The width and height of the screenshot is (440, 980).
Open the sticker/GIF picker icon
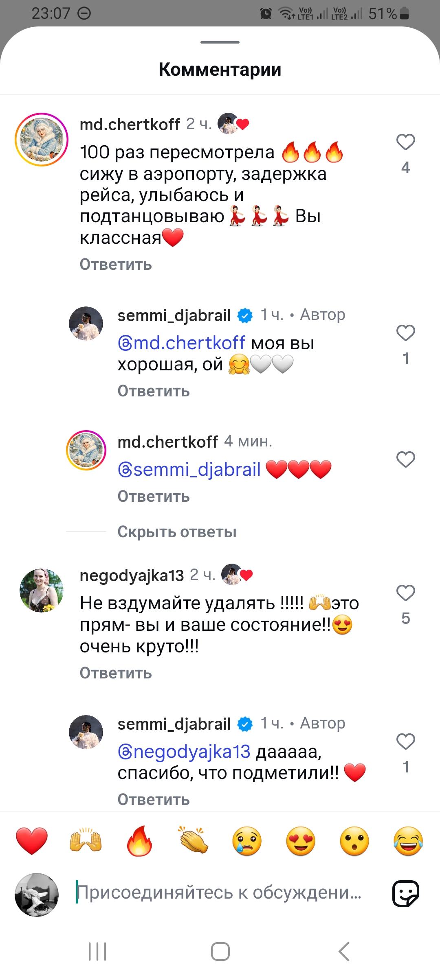pyautogui.click(x=405, y=894)
